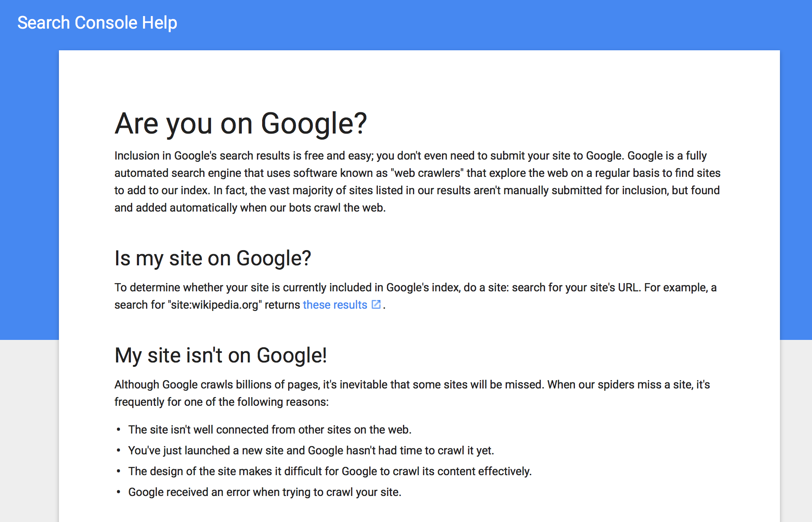Click the "web crawlers" quoted phrase
This screenshot has height=522, width=812.
[x=427, y=173]
